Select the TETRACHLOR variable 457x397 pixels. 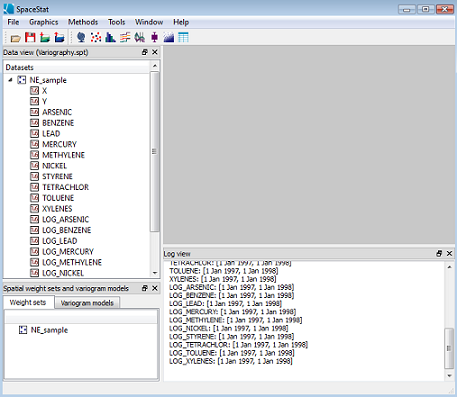point(65,187)
